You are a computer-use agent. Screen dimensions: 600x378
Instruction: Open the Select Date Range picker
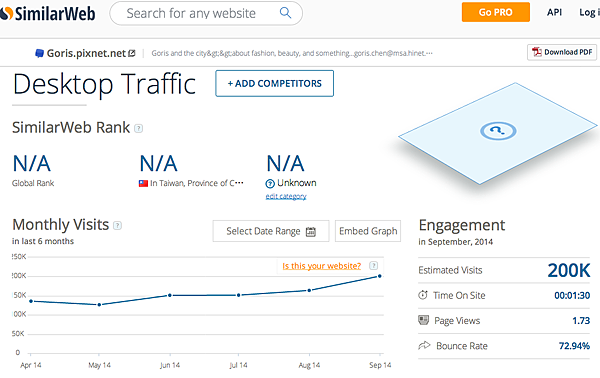[x=271, y=231]
